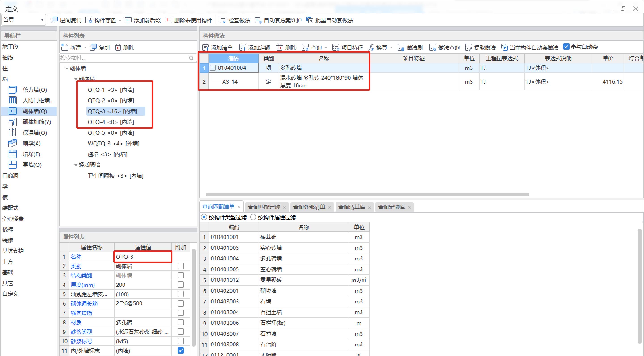Select QTQ-1 <3> [内墙] component
Viewport: 644px width, 356px height.
(x=111, y=90)
